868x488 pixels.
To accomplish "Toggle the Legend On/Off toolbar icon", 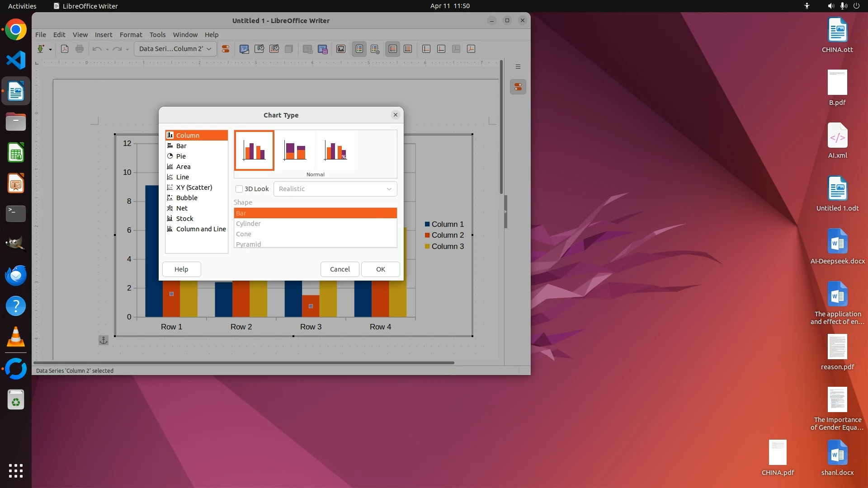I will 359,49.
